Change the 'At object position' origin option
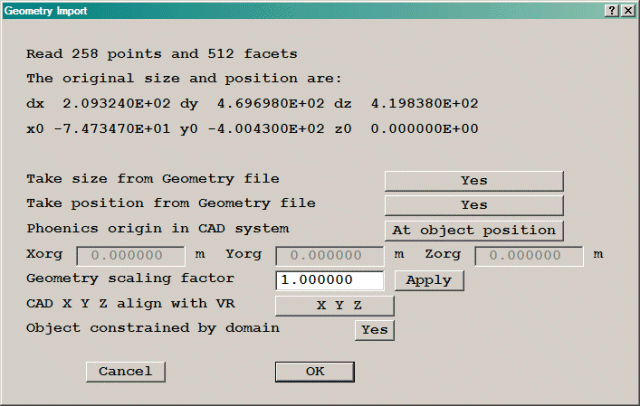Image resolution: width=640 pixels, height=406 pixels. (474, 230)
